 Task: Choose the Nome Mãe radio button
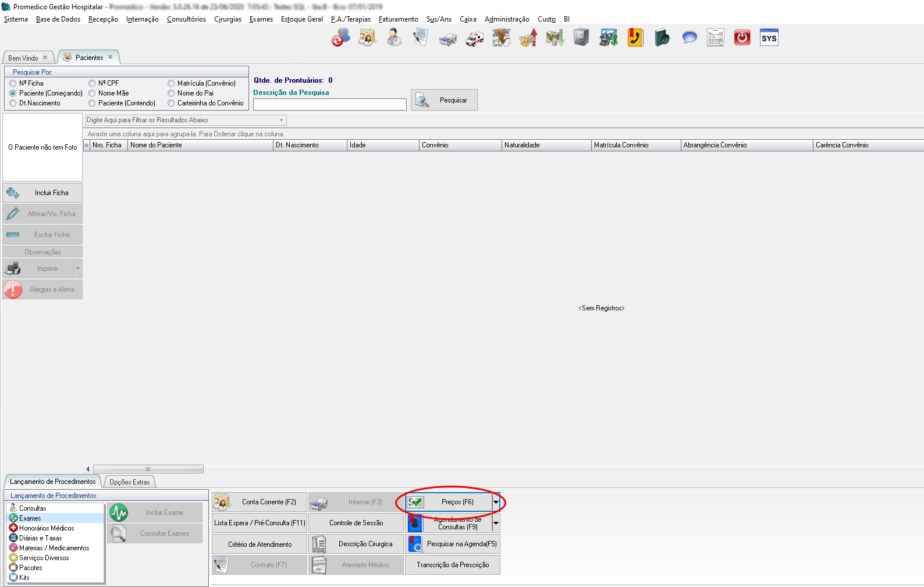[x=92, y=93]
